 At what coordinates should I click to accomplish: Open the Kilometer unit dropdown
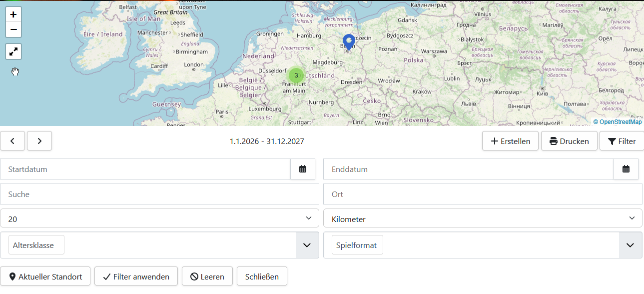(483, 218)
